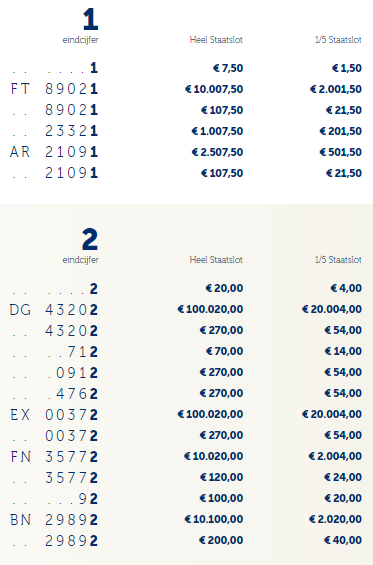Click the € 1.007,50 prize for 23321
Viewport: 373px width, 565px height.
point(217,131)
